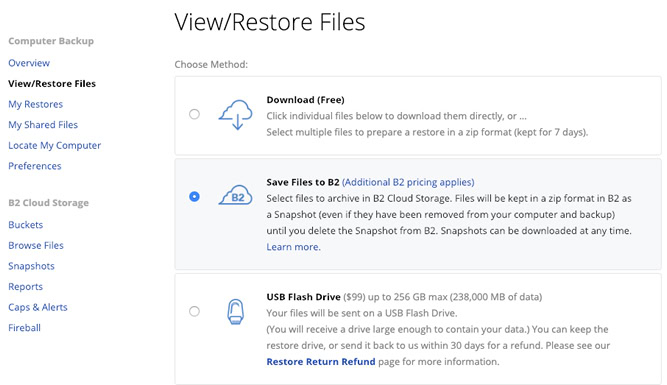This screenshot has height=385, width=667.
Task: Click the View/Restore Files page title
Action: [270, 22]
